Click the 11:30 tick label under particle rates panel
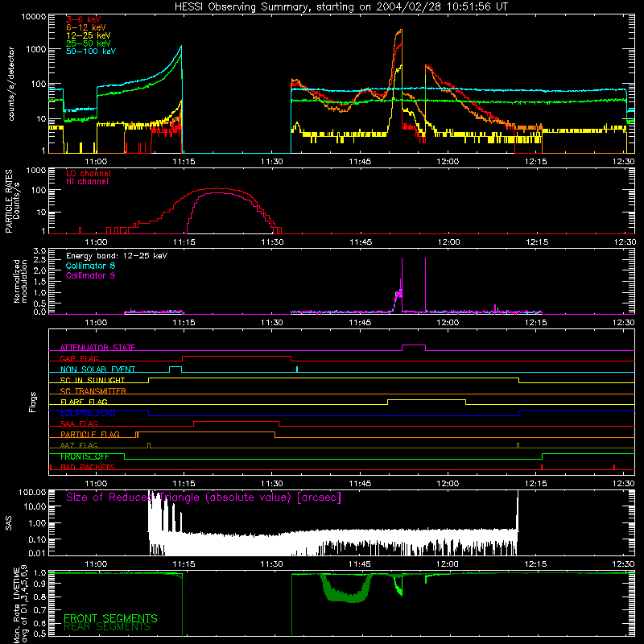644x644 pixels. 272,242
